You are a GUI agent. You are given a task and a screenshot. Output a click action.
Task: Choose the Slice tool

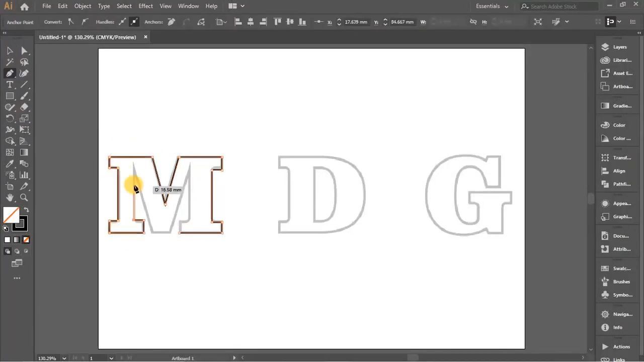pyautogui.click(x=24, y=187)
